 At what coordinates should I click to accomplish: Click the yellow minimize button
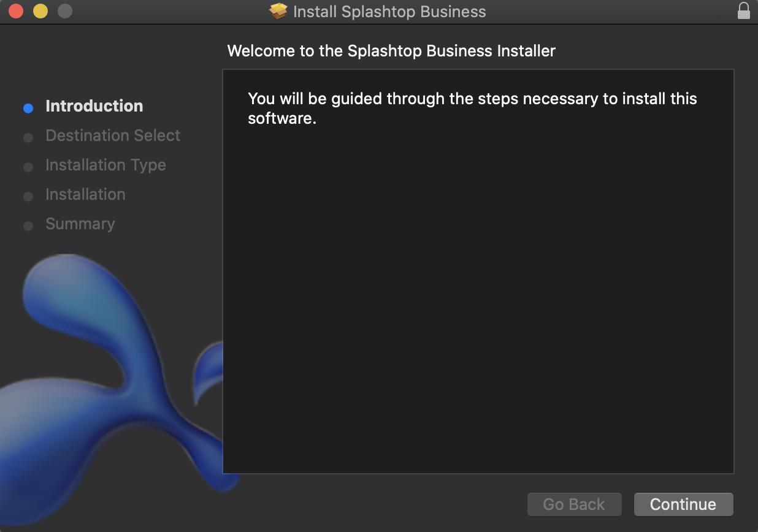click(40, 10)
